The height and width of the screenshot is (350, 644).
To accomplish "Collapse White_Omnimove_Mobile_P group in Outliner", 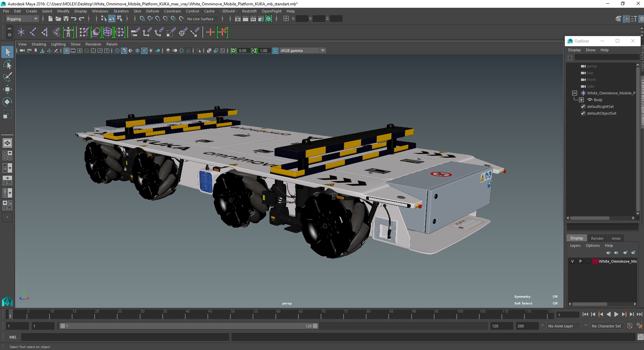I will [x=575, y=93].
